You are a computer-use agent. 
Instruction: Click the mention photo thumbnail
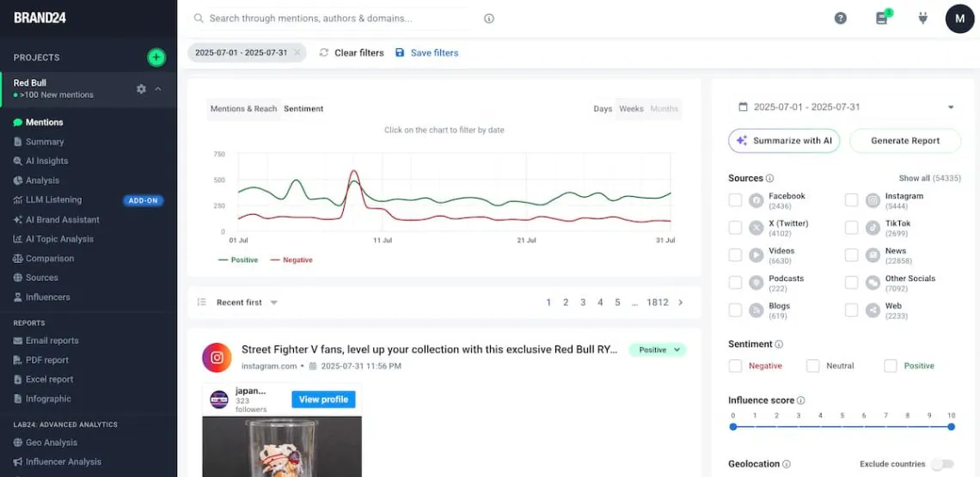[x=282, y=447]
